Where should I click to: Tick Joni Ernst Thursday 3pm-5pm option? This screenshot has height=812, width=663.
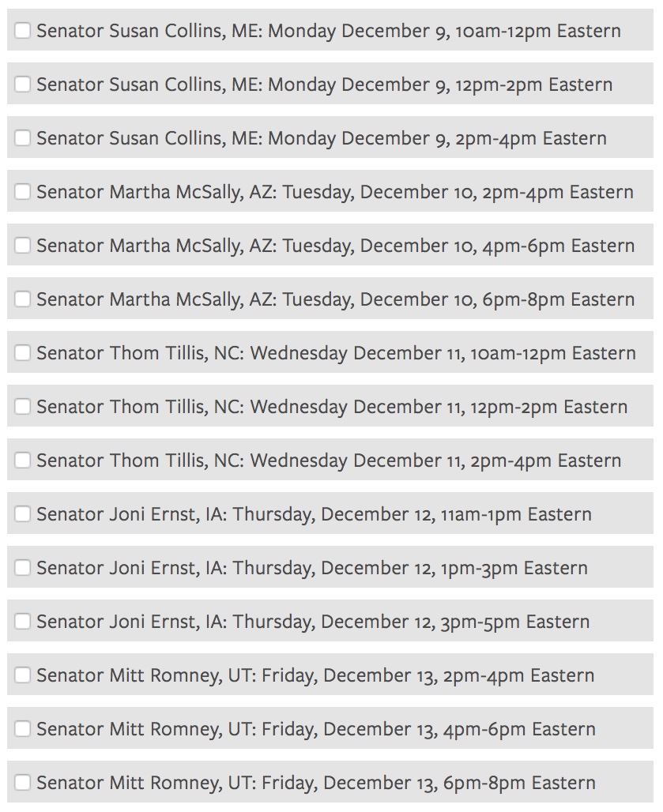[22, 622]
